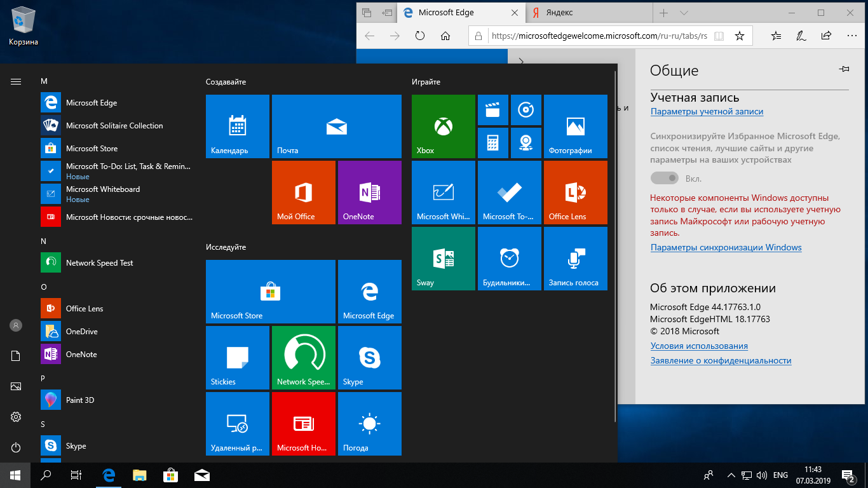Open the Будильники alarms tile
This screenshot has width=868, height=488.
click(x=510, y=259)
